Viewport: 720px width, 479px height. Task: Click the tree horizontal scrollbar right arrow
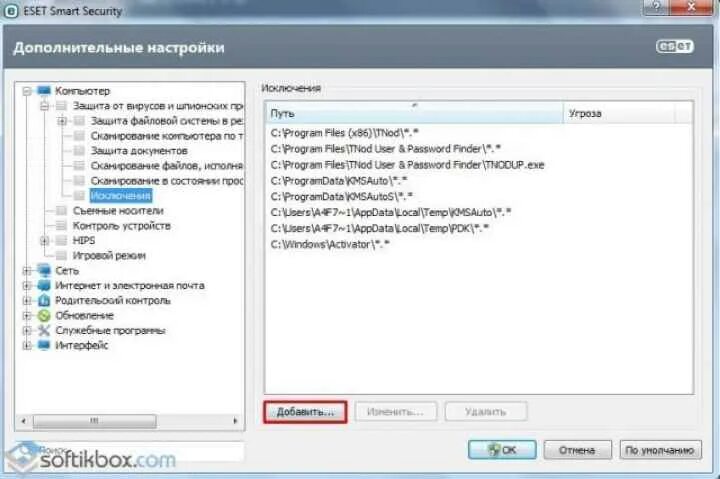pyautogui.click(x=236, y=420)
